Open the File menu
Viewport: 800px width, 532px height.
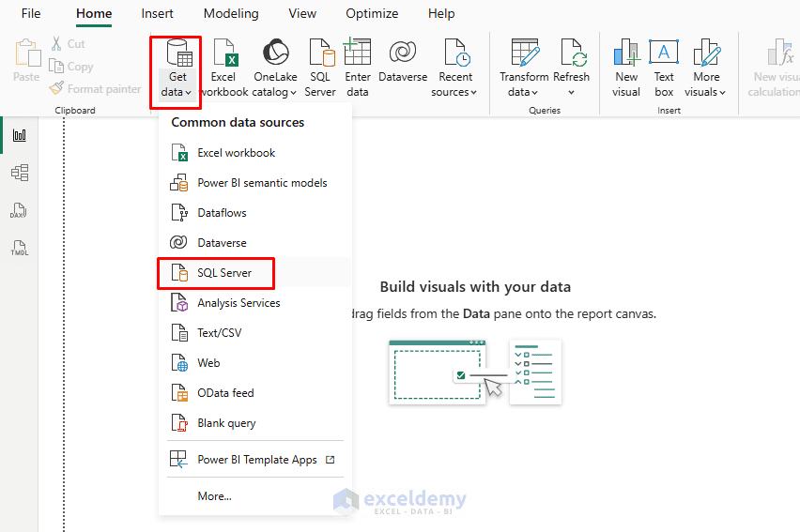tap(31, 14)
